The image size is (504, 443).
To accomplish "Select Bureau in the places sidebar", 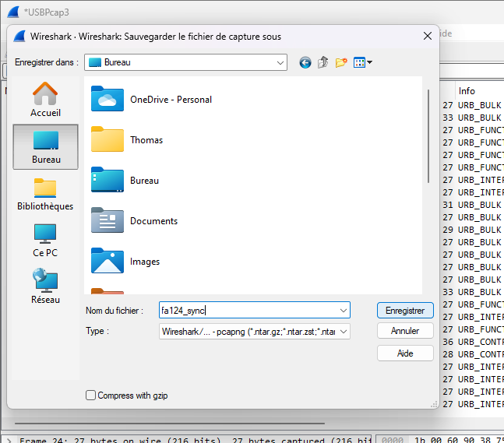I will (45, 146).
